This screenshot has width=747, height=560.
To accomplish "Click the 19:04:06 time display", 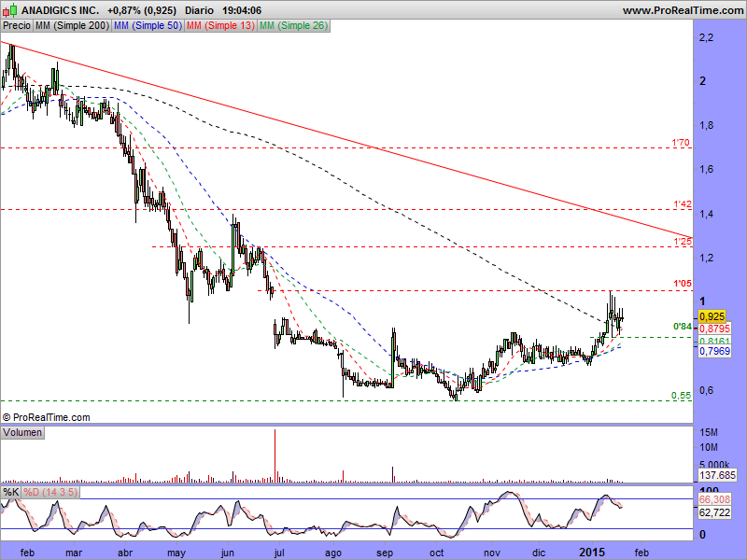I will pyautogui.click(x=242, y=10).
